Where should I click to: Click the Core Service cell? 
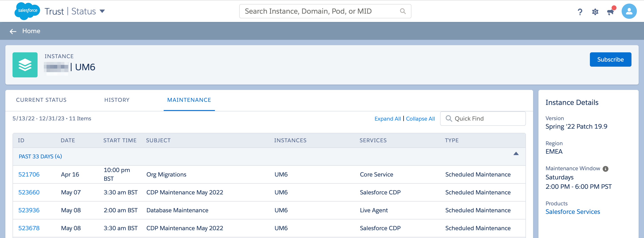(x=377, y=174)
